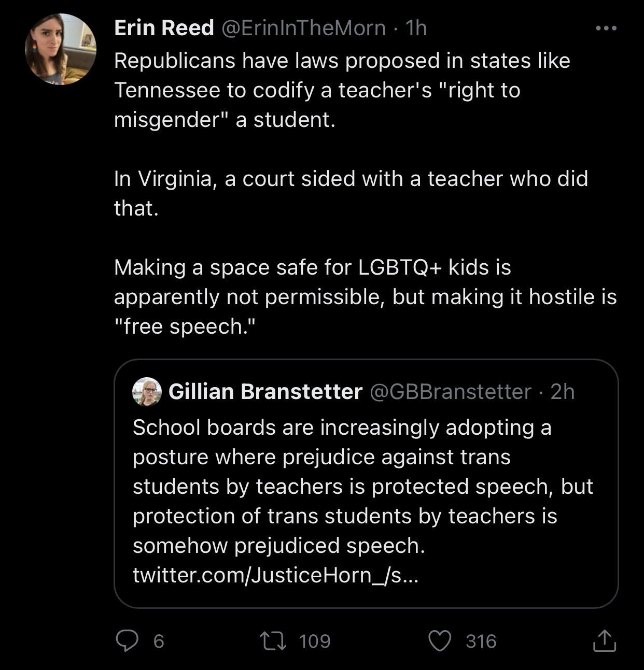The width and height of the screenshot is (644, 670).
Task: Click the retweet count 109
Action: (x=315, y=642)
